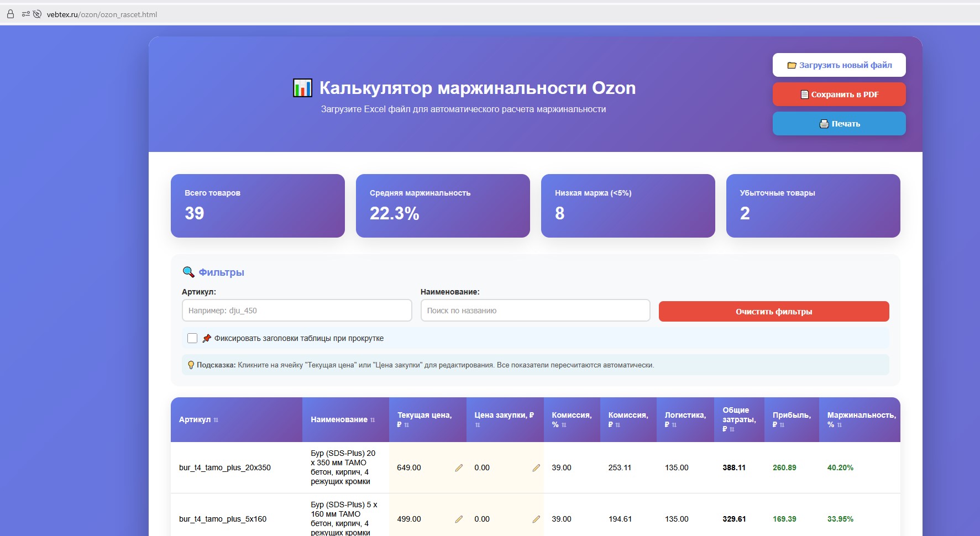Click the sort icon on Артикул column header

[217, 420]
